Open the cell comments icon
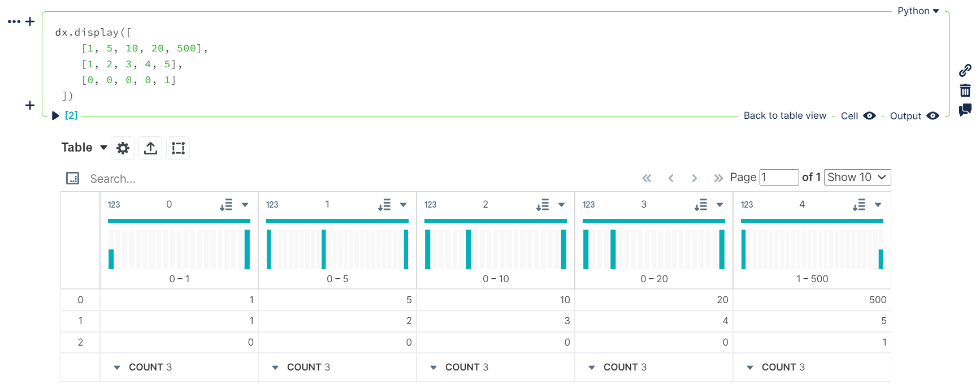The height and width of the screenshot is (388, 980). [965, 110]
